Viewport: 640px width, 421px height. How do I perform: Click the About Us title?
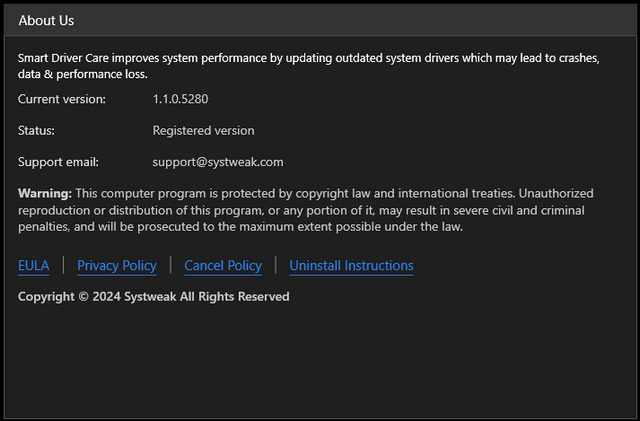coord(46,20)
